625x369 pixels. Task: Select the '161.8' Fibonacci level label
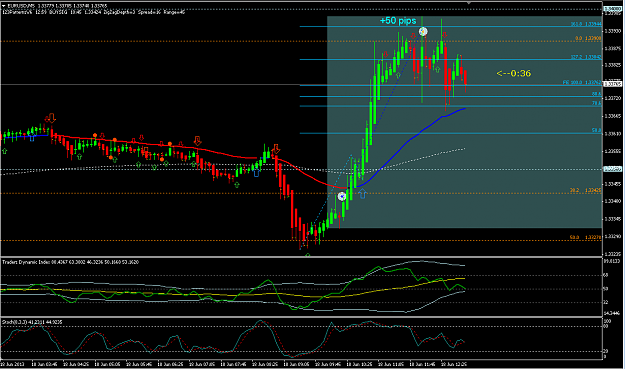tap(586, 24)
